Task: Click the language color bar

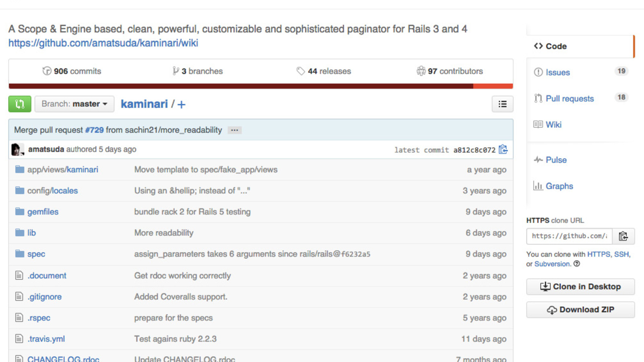Action: pyautogui.click(x=261, y=86)
